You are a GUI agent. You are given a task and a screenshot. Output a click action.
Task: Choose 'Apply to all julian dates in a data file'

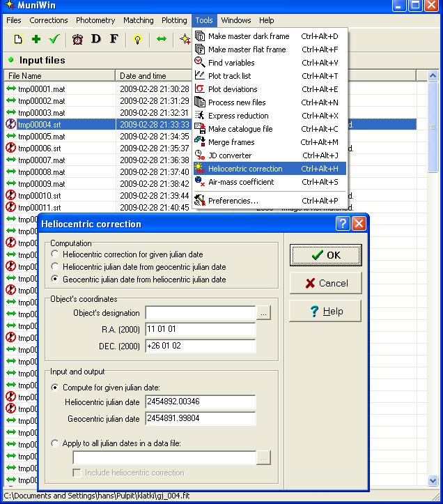pos(56,443)
